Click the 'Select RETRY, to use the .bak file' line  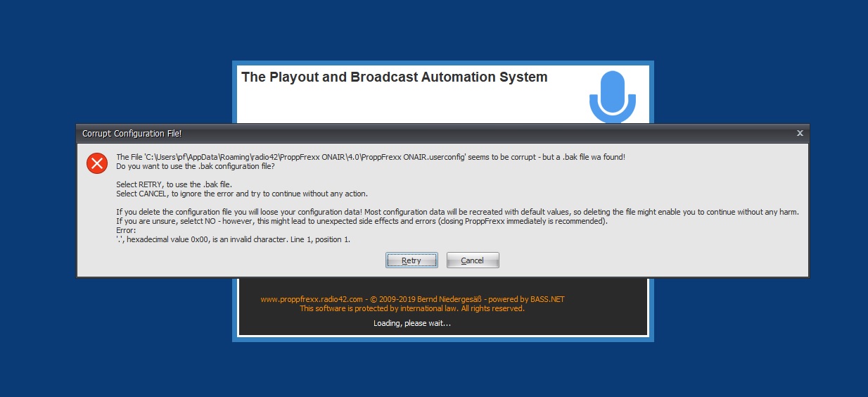pyautogui.click(x=174, y=184)
